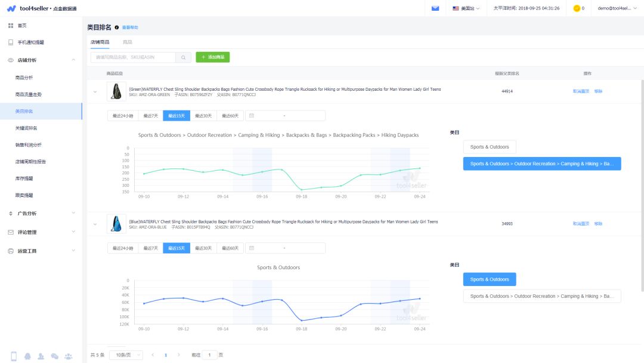Select 最近24小时 range for the Green backpack

[123, 116]
